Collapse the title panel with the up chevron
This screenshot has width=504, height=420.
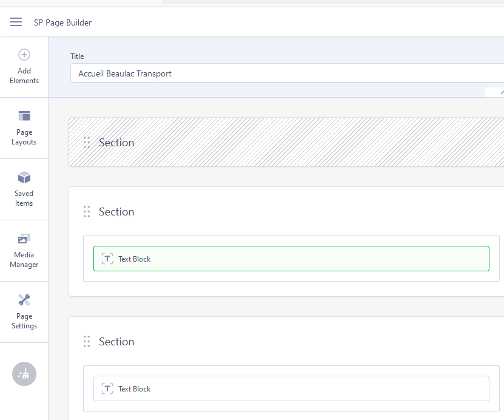click(500, 92)
